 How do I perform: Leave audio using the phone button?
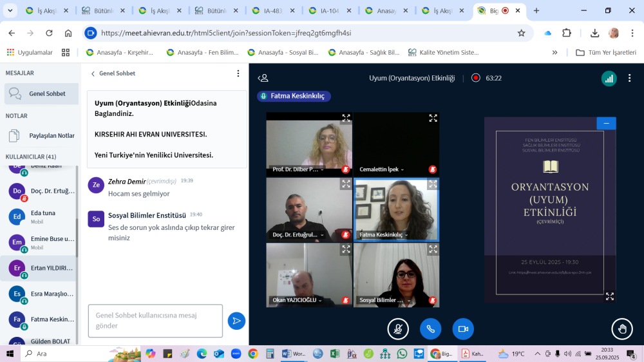coord(430,329)
